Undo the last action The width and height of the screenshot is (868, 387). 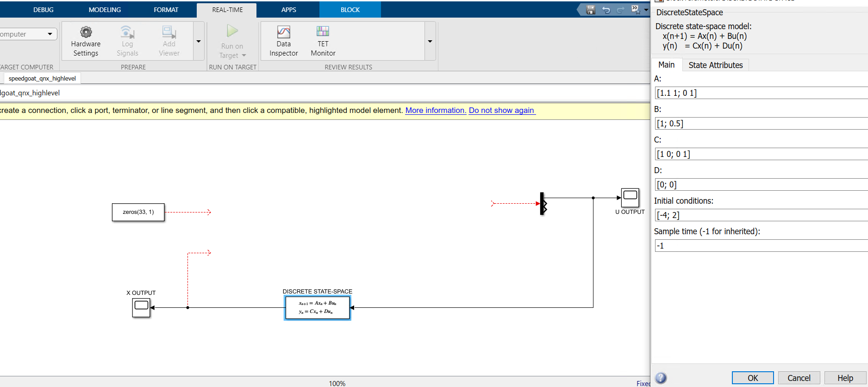click(x=606, y=10)
